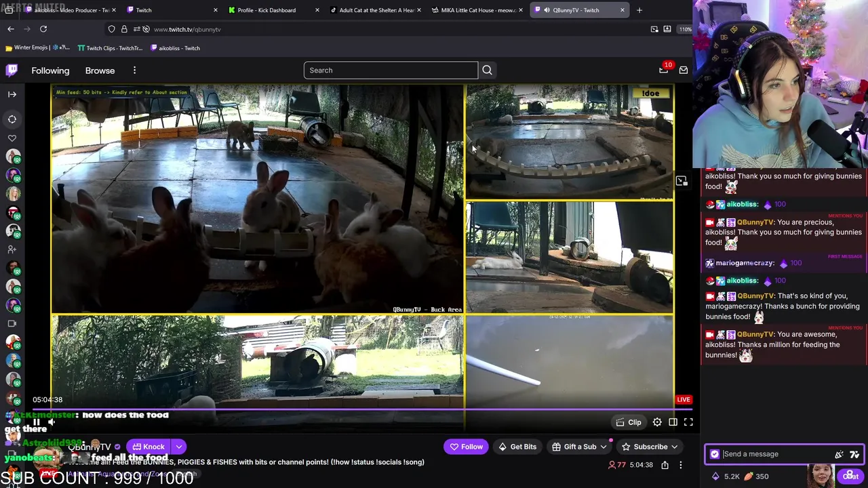Switch to Profile - Kick Dashboard tab
This screenshot has height=488, width=868.
(273, 10)
